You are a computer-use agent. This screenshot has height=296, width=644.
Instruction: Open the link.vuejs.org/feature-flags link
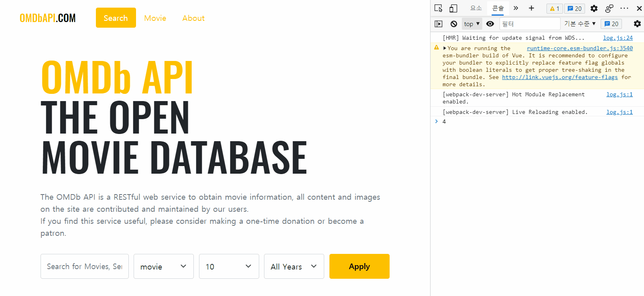click(560, 77)
